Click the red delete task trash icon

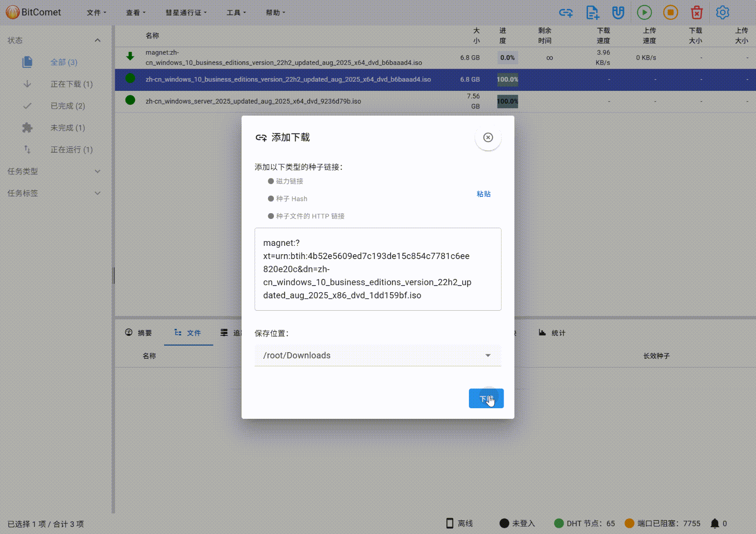click(x=696, y=12)
